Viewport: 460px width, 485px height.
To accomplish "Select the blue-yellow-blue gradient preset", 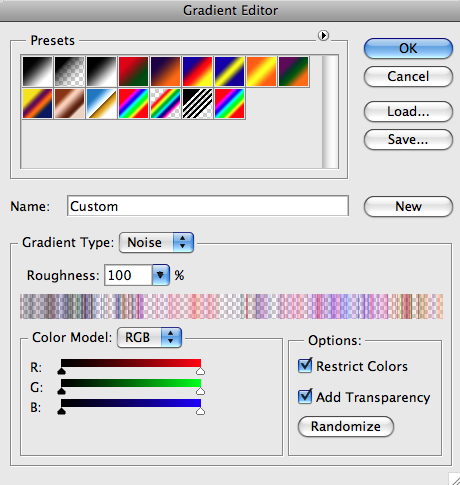I will click(x=229, y=72).
